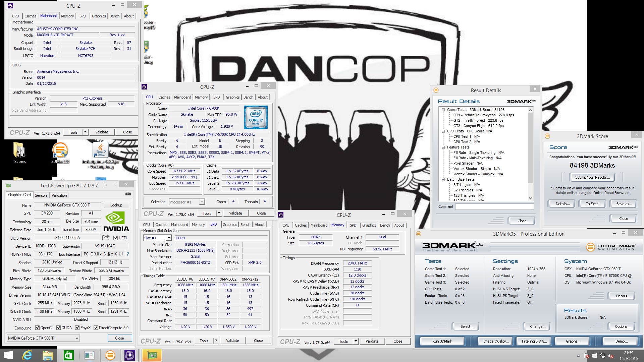Open the Action Center flag tray icon
This screenshot has width=644, height=362.
coord(587,356)
